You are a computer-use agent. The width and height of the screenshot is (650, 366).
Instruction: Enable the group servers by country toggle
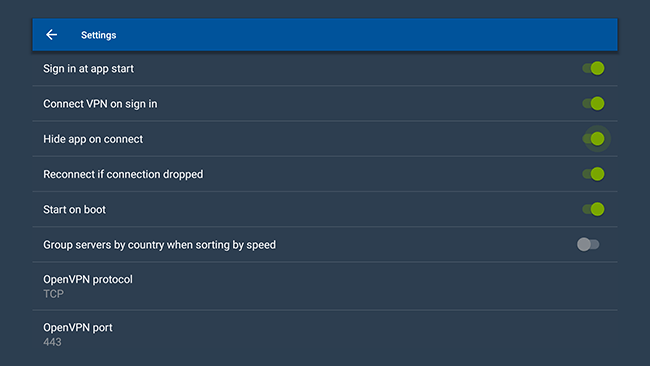[x=588, y=245]
